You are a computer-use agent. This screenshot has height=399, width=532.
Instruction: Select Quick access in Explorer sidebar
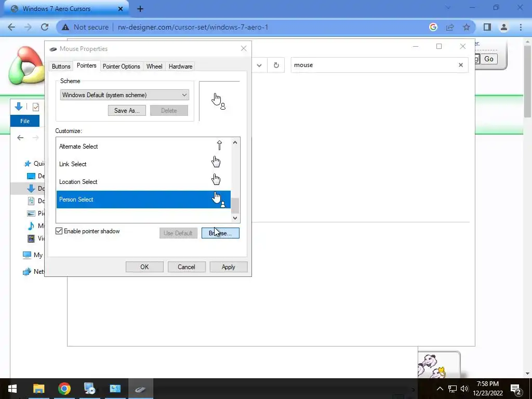click(x=35, y=164)
